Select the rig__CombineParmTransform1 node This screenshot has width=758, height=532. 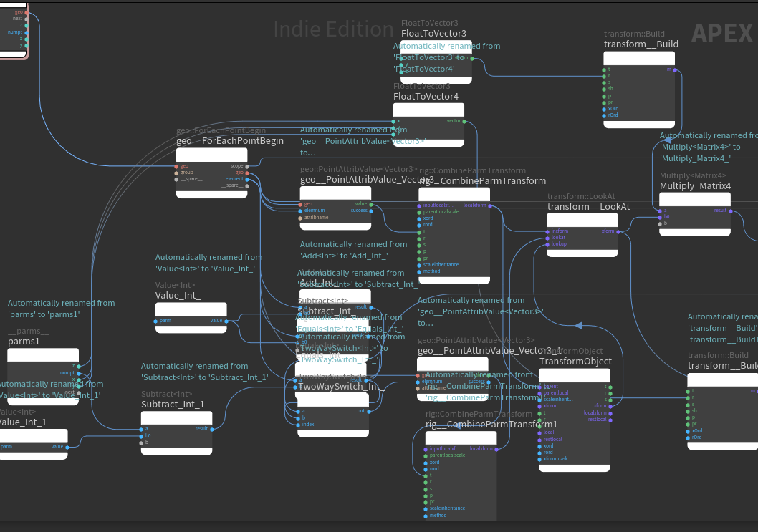pos(461,476)
